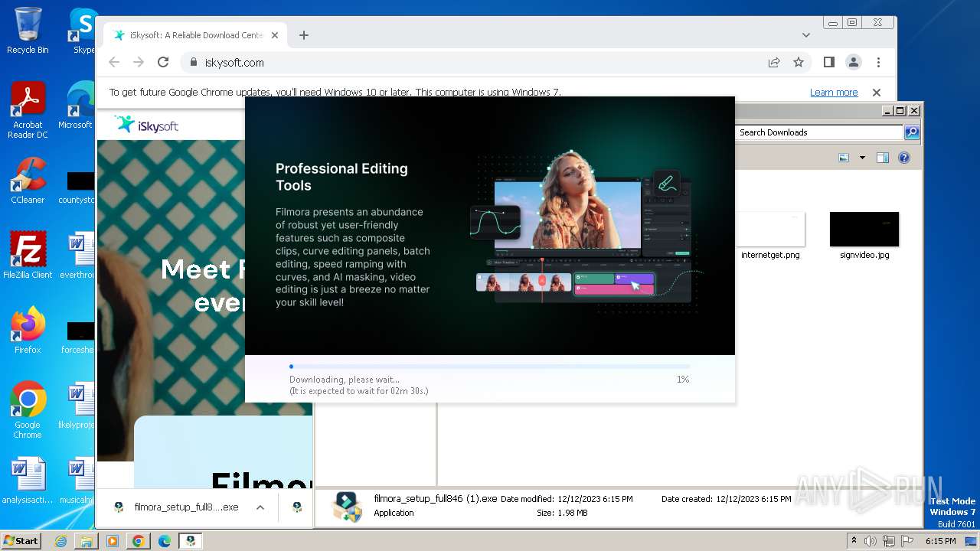
Task: Toggle the preview pane icon in Explorer
Action: pyautogui.click(x=883, y=158)
